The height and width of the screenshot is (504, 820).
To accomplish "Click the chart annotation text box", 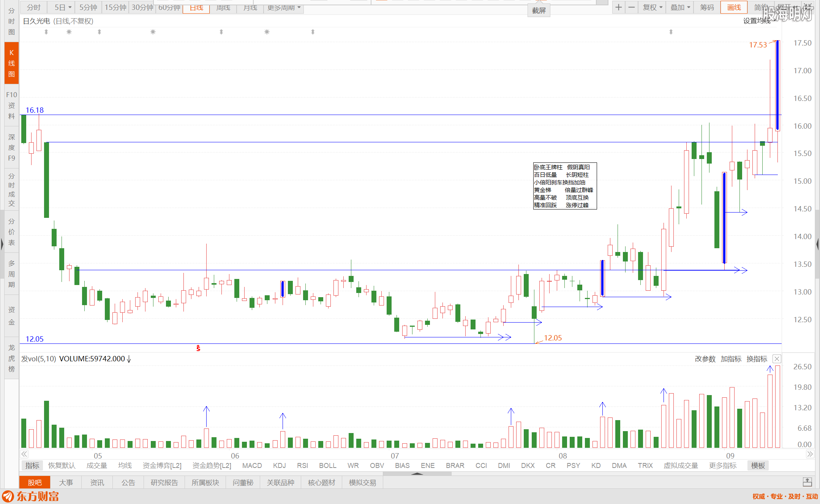I will [565, 186].
